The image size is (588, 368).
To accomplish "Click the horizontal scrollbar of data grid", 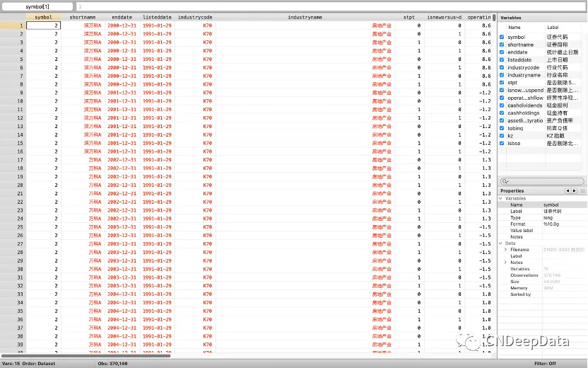I will (x=86, y=355).
